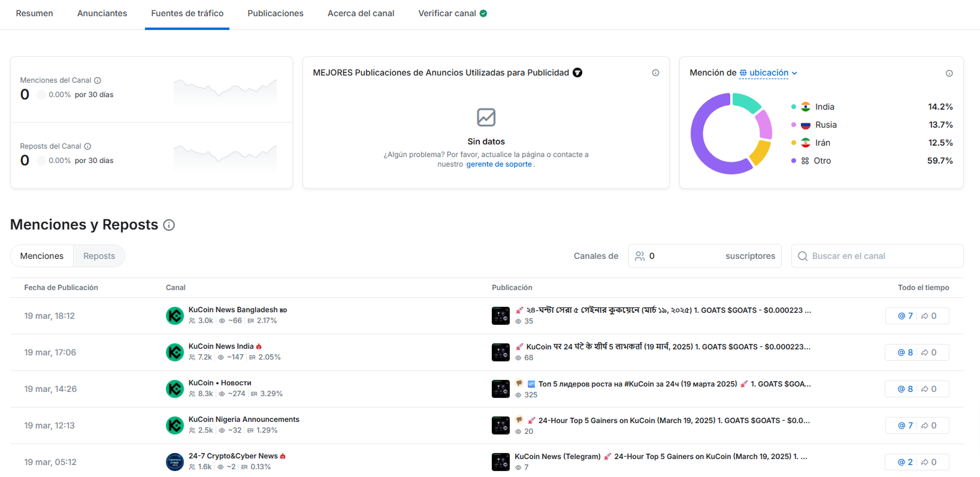This screenshot has height=477, width=980.
Task: Open the ubicación dropdown
Action: tap(769, 73)
